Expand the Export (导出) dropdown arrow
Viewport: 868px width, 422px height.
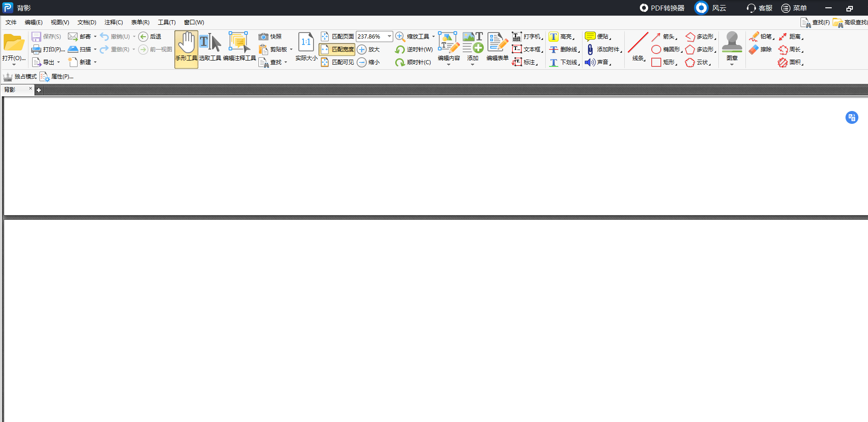[x=58, y=62]
